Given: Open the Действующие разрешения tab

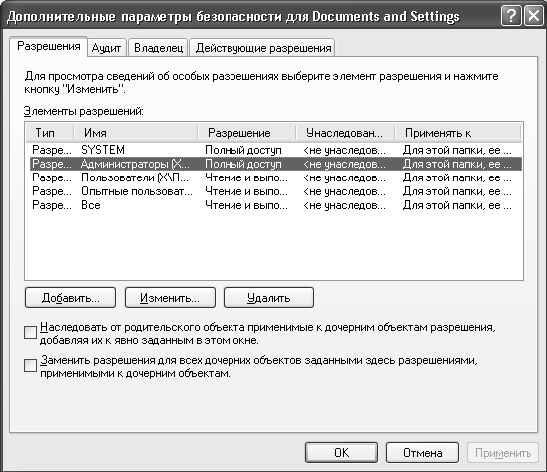Looking at the screenshot, I should coord(263,48).
